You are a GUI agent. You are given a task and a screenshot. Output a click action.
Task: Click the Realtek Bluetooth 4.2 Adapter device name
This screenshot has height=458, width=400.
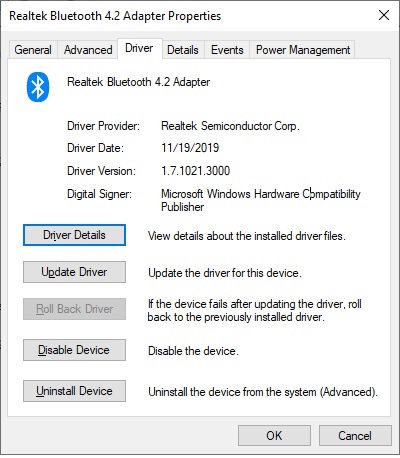coord(139,82)
